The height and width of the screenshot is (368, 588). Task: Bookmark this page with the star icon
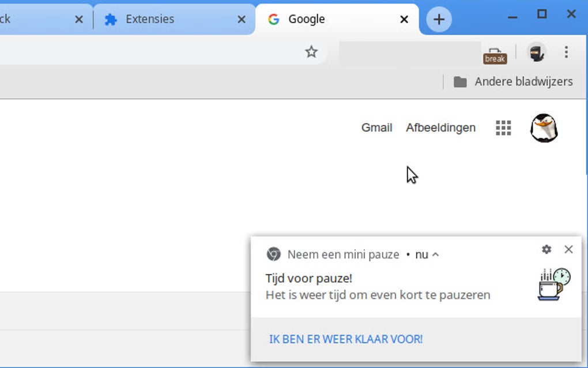coord(311,52)
